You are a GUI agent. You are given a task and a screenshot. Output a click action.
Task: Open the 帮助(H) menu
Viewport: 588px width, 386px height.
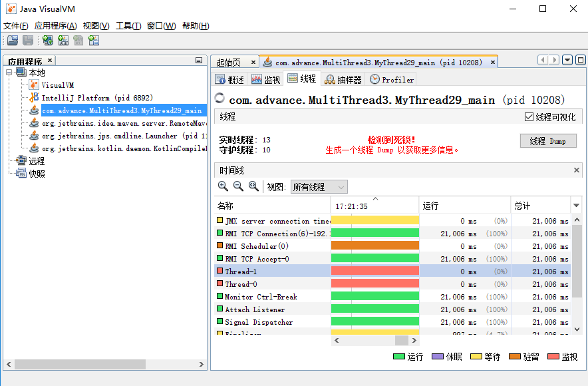pos(196,26)
